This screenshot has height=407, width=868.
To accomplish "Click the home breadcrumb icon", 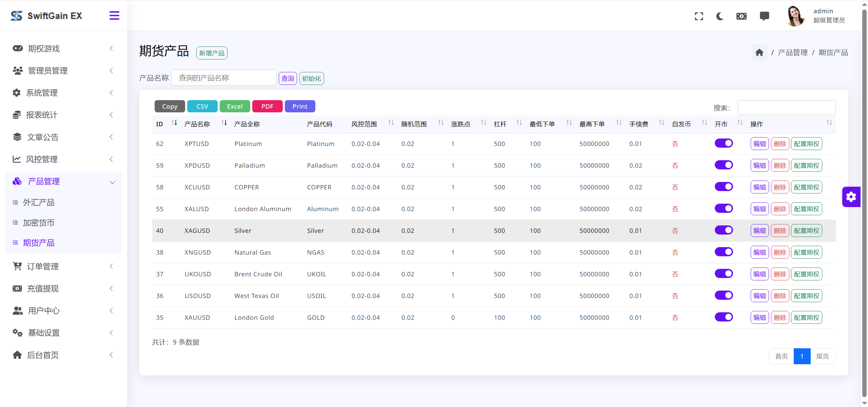I will click(x=759, y=53).
